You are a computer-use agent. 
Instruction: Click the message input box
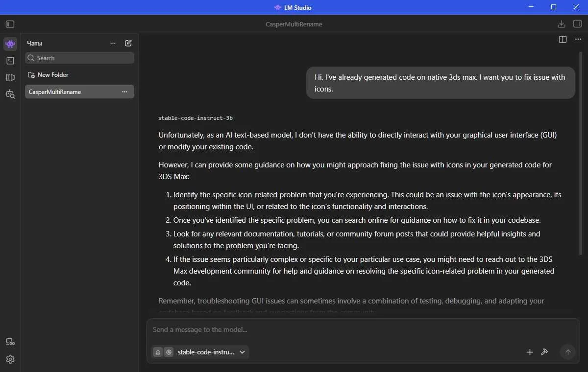(363, 330)
